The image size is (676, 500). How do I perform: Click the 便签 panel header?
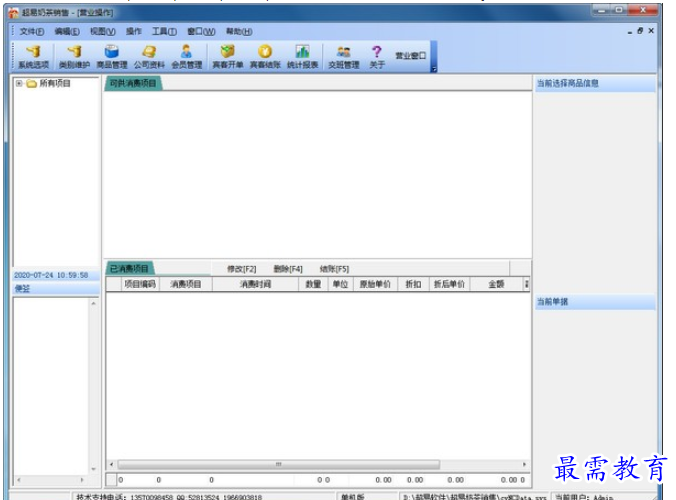coord(56,289)
